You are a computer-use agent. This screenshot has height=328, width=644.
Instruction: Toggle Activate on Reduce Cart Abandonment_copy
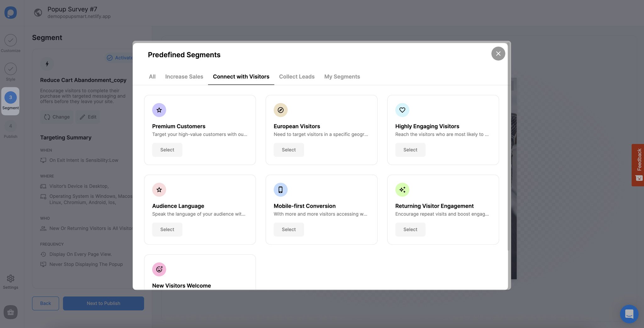119,58
